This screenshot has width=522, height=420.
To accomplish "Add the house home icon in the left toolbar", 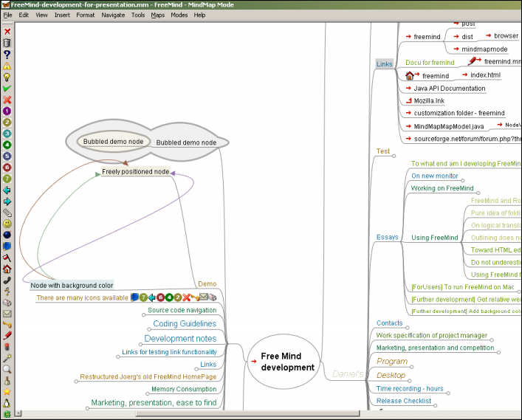I will [x=7, y=269].
